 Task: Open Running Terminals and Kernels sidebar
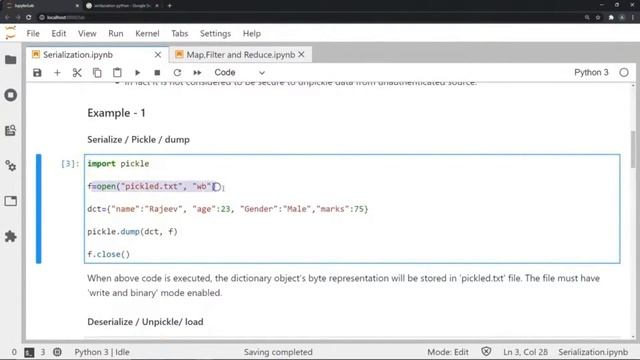(11, 95)
